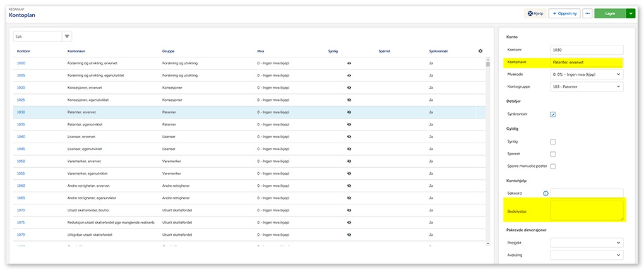The width and height of the screenshot is (644, 270).
Task: Open table column settings gear icon
Action: (x=480, y=50)
